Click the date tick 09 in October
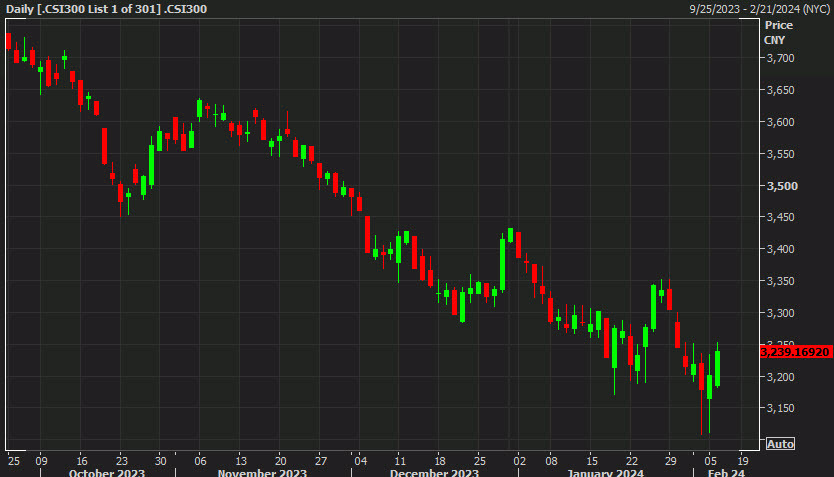Screen dimensions: 834x477 tap(41, 461)
